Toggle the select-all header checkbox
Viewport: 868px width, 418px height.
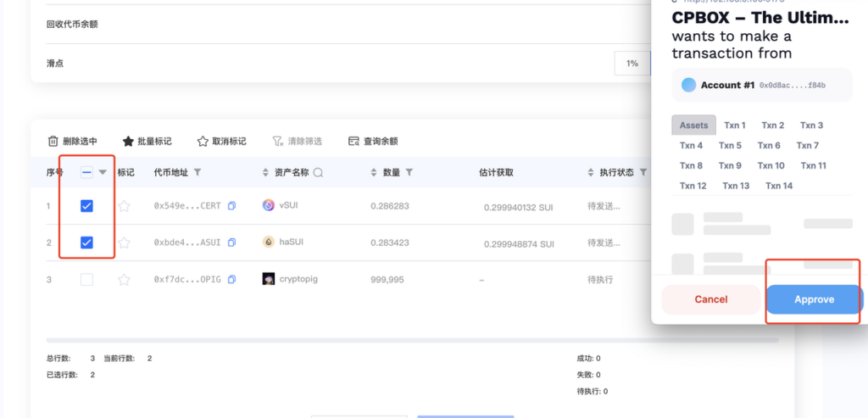point(87,172)
